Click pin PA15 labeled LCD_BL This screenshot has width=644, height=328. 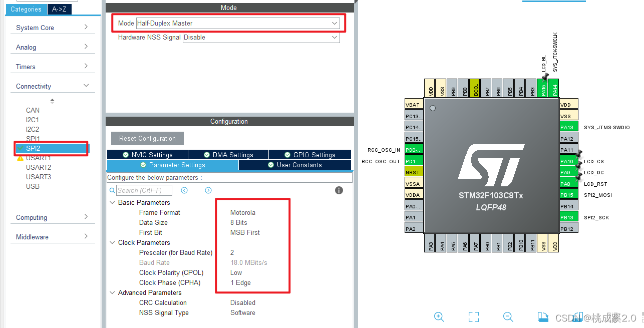(542, 88)
